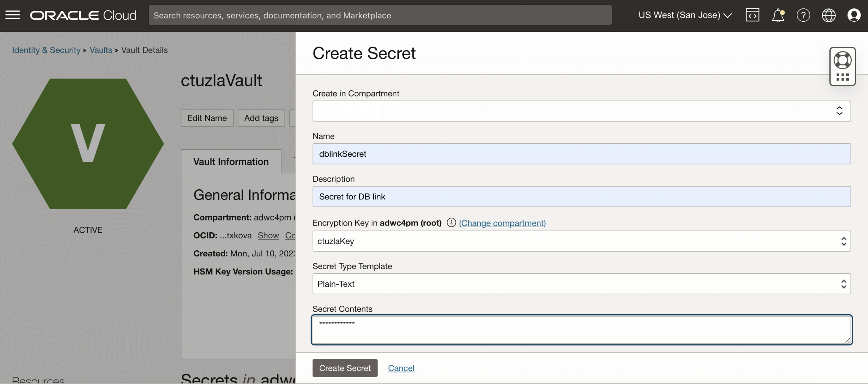Open help using the question mark icon
Image resolution: width=868 pixels, height=384 pixels.
pyautogui.click(x=803, y=15)
